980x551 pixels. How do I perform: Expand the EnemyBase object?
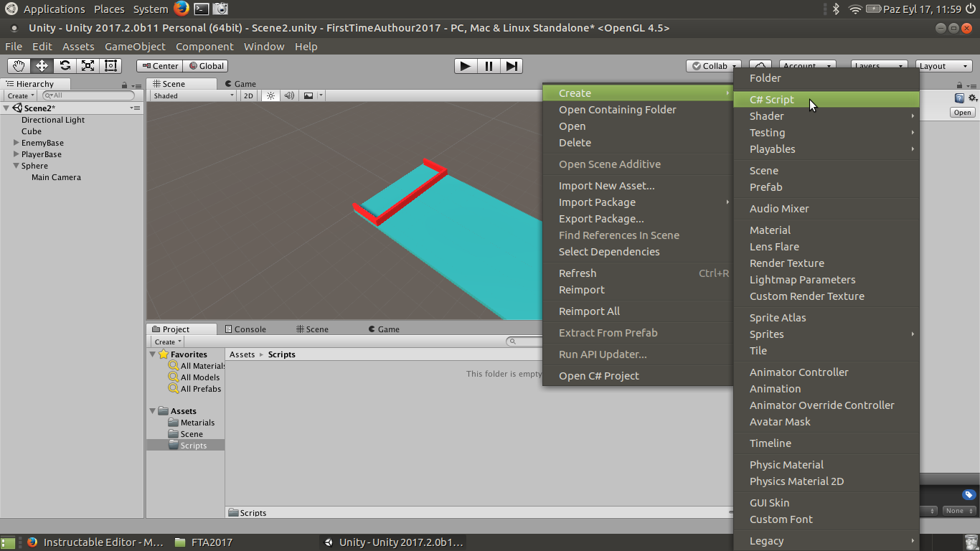[17, 143]
